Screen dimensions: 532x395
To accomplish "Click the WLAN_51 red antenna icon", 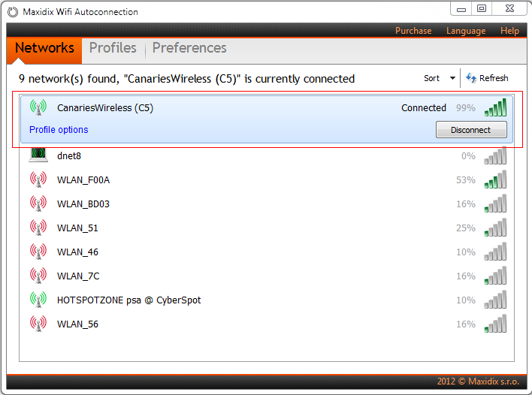I will click(x=38, y=228).
